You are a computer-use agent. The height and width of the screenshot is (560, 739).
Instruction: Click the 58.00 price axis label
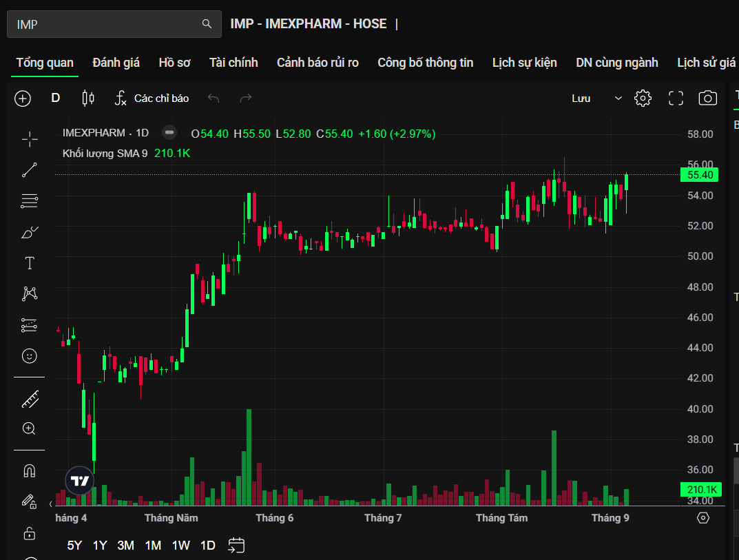pos(700,134)
